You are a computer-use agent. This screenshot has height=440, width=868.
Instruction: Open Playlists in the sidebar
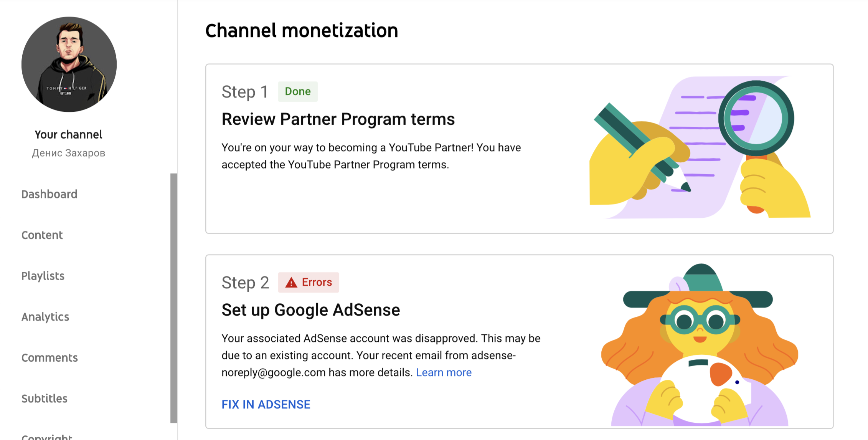click(43, 276)
